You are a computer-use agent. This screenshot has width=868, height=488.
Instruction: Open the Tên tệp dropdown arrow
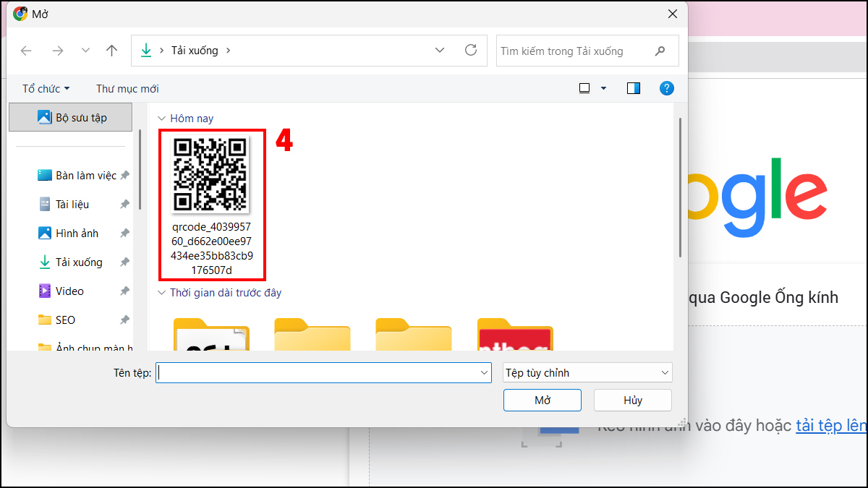point(485,372)
